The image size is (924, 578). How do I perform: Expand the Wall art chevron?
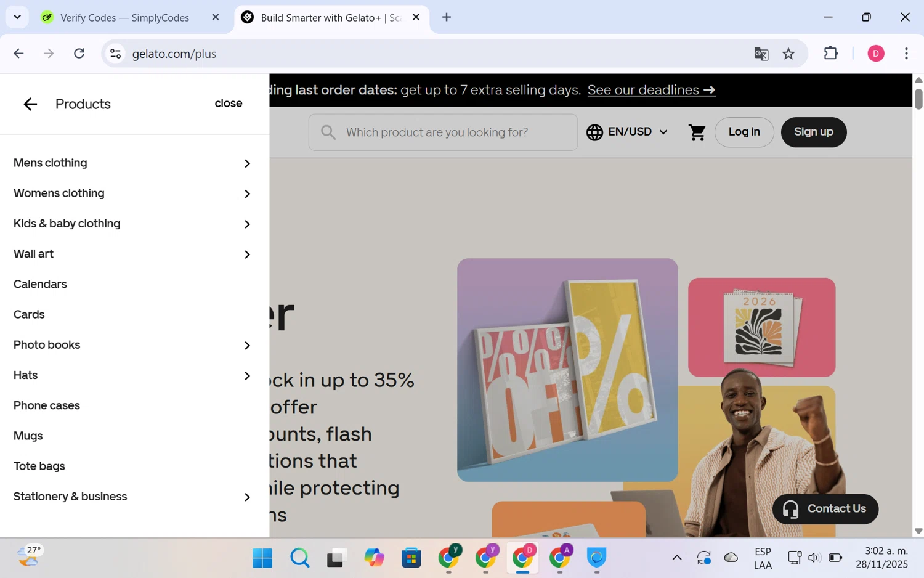pos(247,254)
